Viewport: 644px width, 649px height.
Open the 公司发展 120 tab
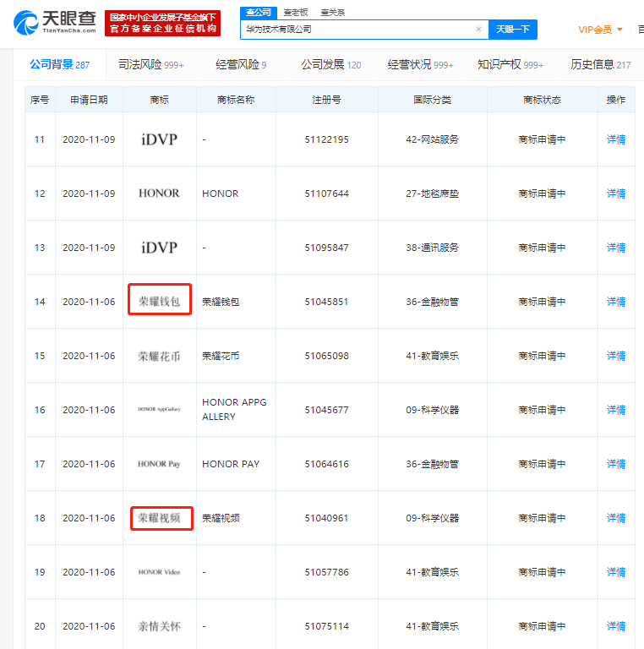pos(330,64)
